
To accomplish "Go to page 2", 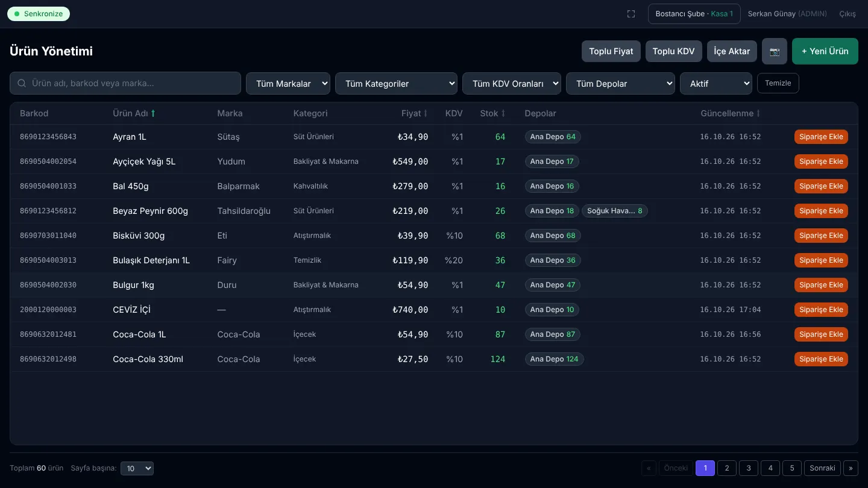I will [x=727, y=468].
